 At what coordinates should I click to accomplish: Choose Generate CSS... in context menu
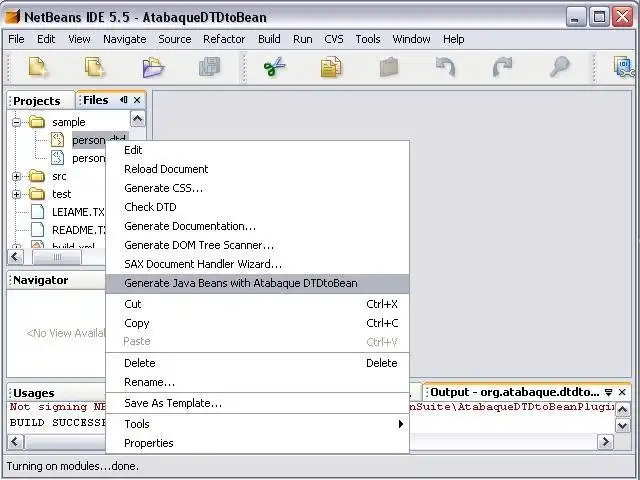click(x=257, y=188)
